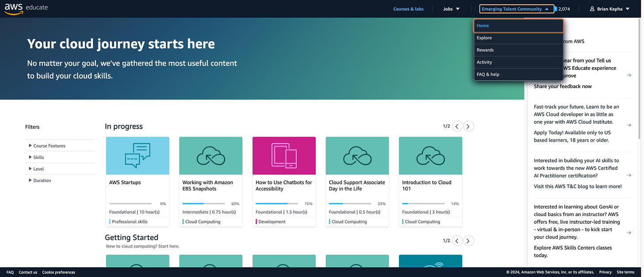Screen dimensions: 644x277
Task: Click the arrow beside AI Practitioner notice
Action: pos(629,175)
